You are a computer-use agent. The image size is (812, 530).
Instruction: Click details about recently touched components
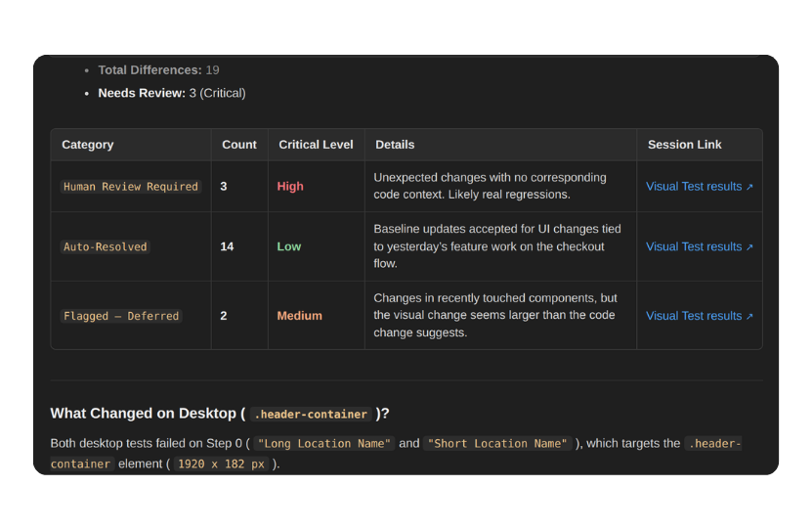[495, 315]
